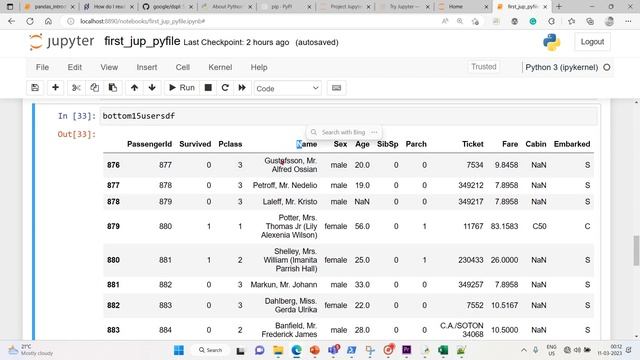The width and height of the screenshot is (640, 360).
Task: Open the read aloud icon in address bar
Action: point(445,21)
